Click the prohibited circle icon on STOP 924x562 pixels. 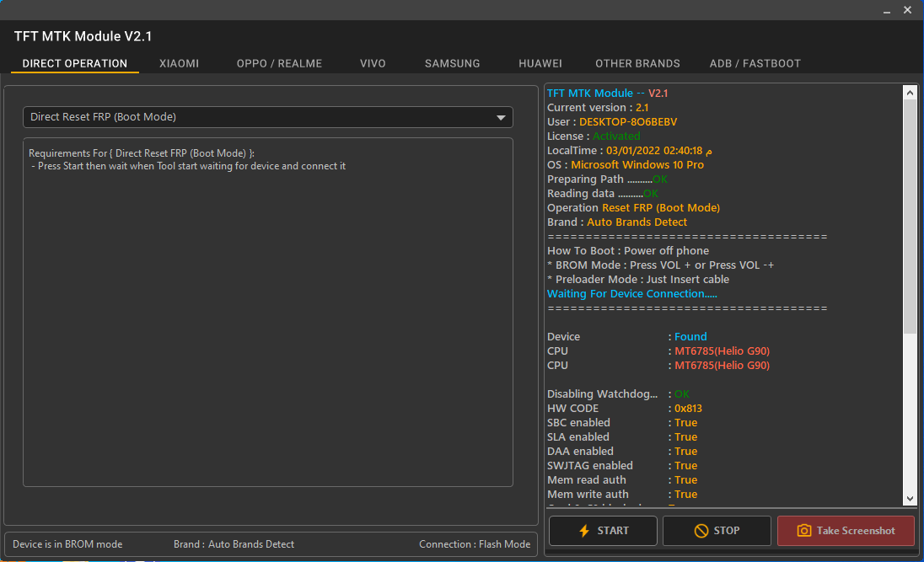[701, 531]
